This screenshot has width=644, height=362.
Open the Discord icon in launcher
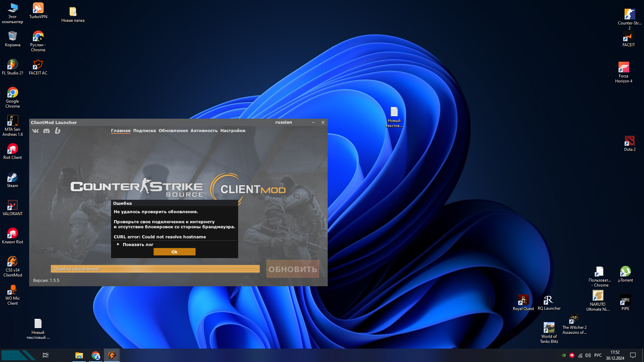47,131
